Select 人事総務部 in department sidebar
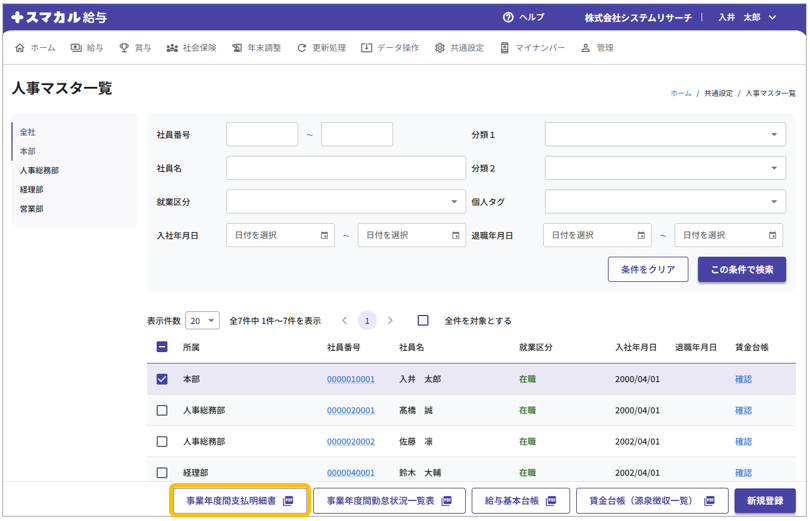Viewport: 810px width, 521px height. coord(39,171)
